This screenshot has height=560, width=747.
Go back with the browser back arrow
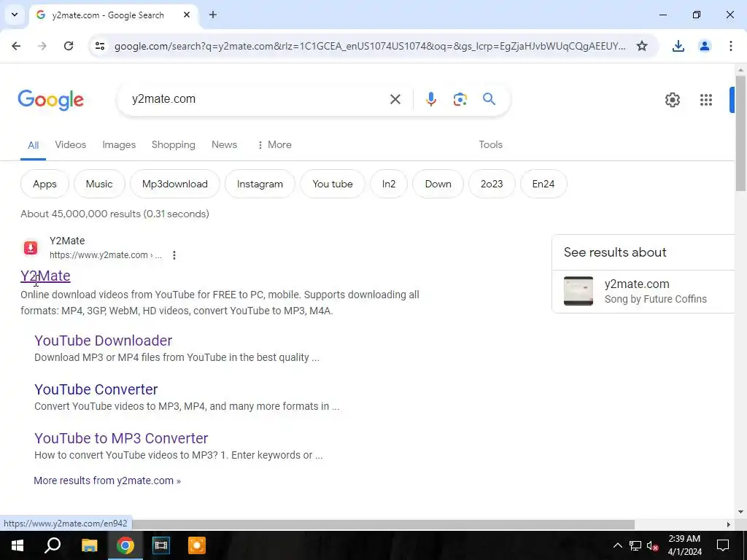point(16,46)
